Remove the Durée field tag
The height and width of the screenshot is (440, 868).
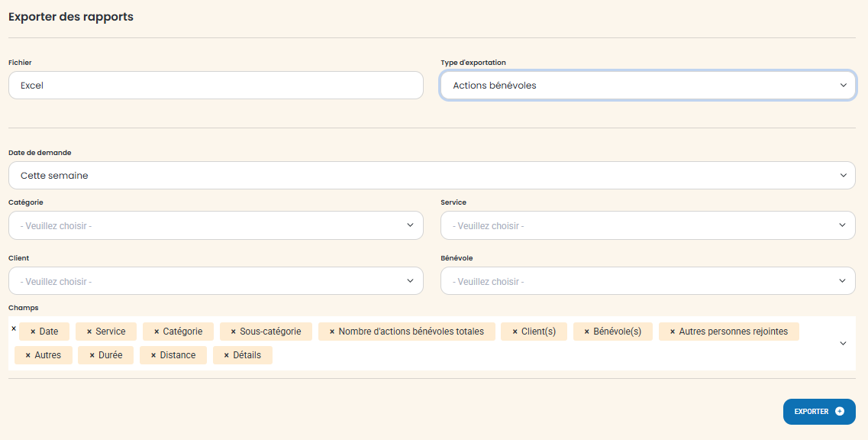pos(92,355)
